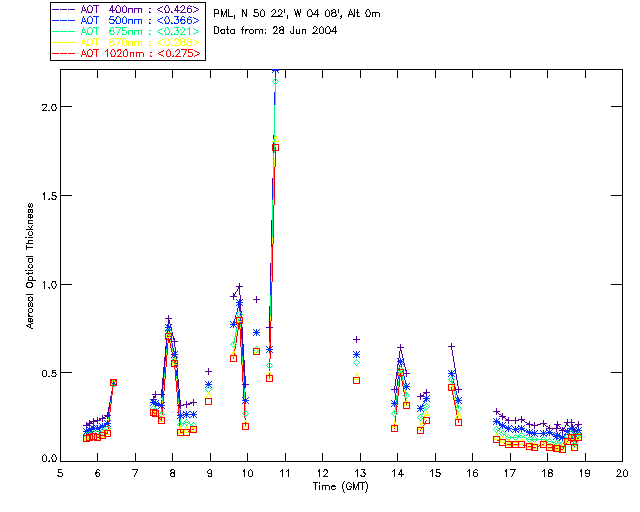The width and height of the screenshot is (640, 512).
Task: Click the 2.0 tick label on y-axis
Action: tap(46, 107)
